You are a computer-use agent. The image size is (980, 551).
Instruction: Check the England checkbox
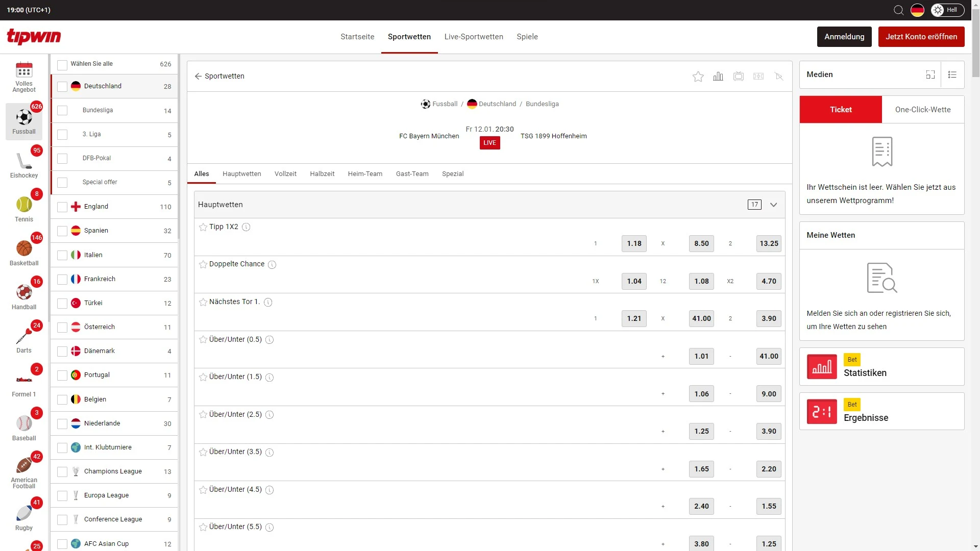pyautogui.click(x=62, y=207)
